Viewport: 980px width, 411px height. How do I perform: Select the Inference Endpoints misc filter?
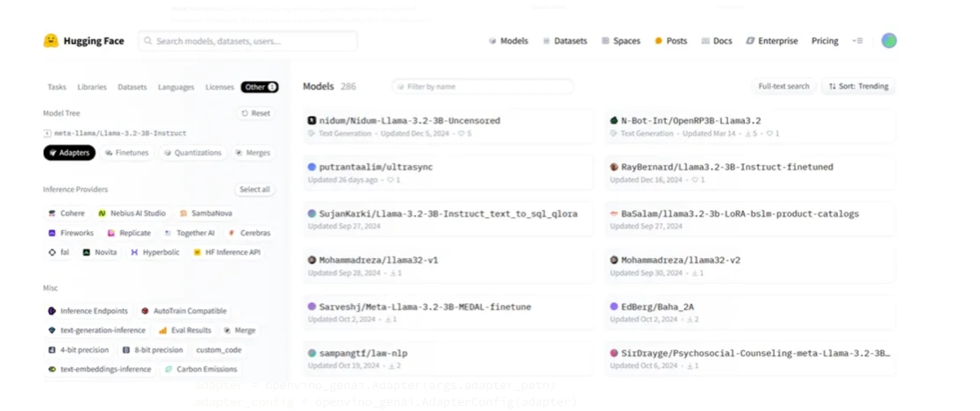click(x=88, y=311)
